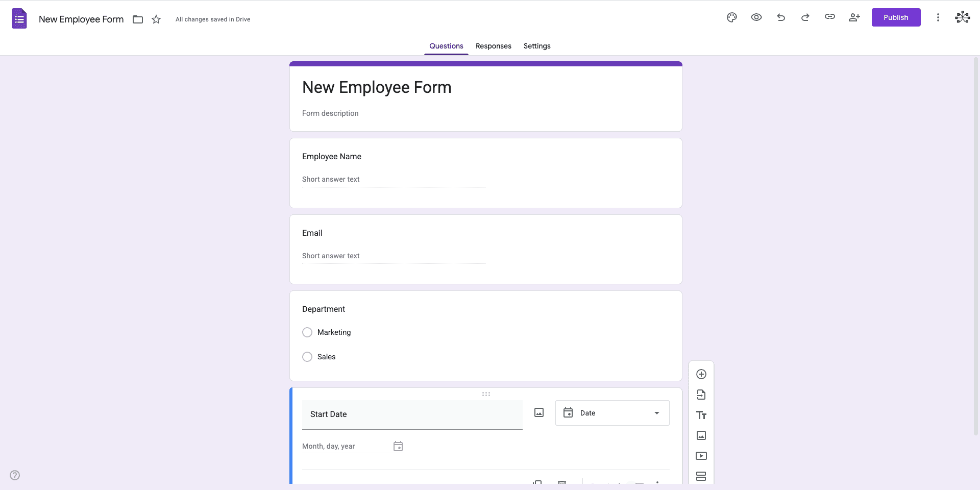The width and height of the screenshot is (980, 490).
Task: Select the Sales radio button
Action: pyautogui.click(x=307, y=356)
